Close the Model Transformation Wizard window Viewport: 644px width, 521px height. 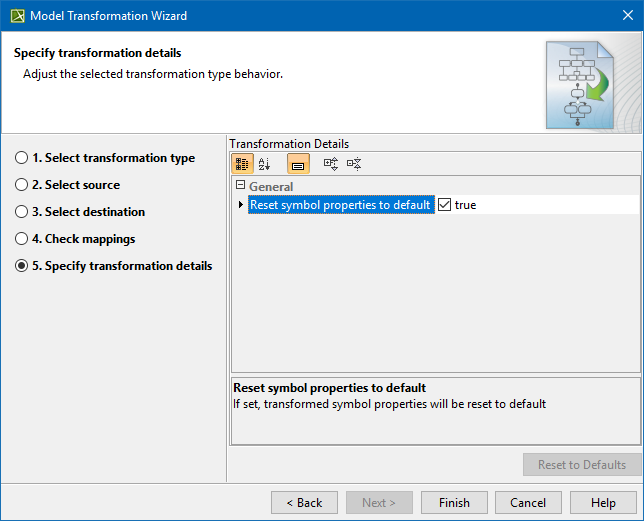pos(628,16)
